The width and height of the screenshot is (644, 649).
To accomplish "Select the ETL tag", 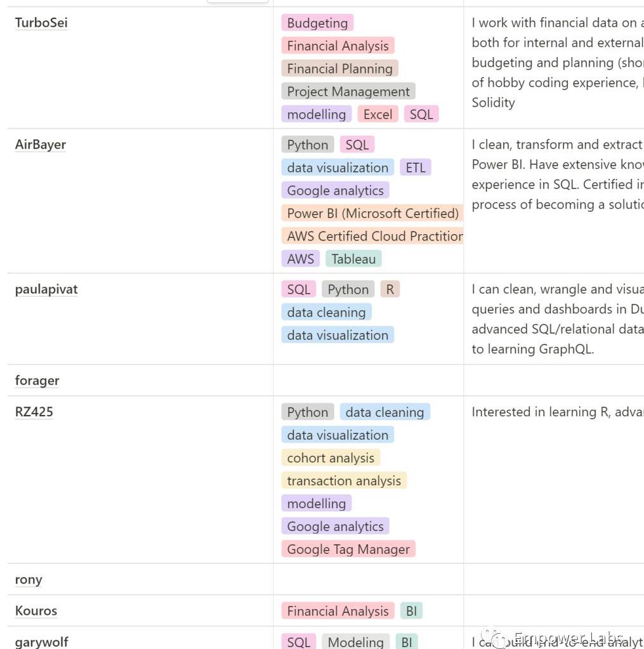I will pyautogui.click(x=416, y=167).
